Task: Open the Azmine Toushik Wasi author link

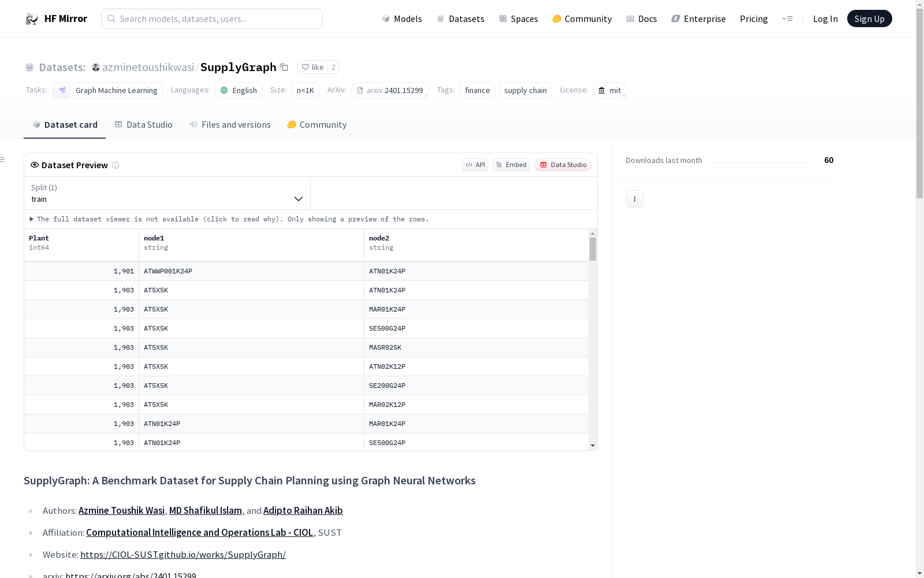Action: (x=122, y=510)
